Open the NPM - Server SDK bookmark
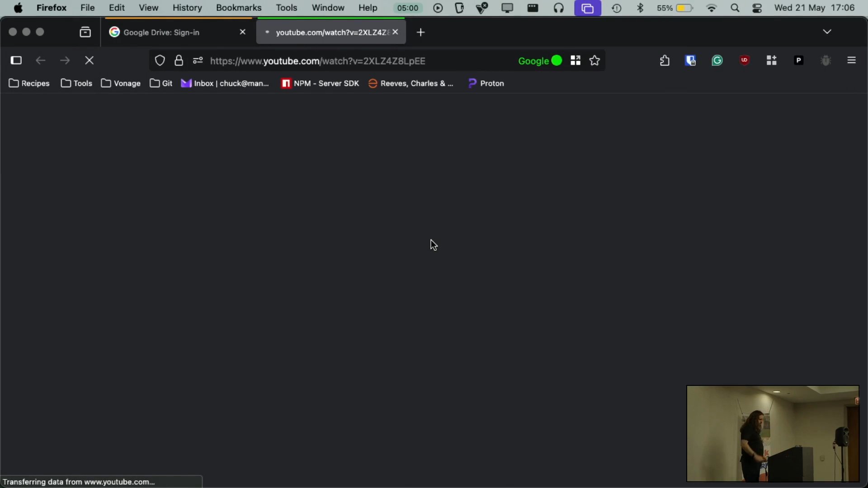 (320, 84)
